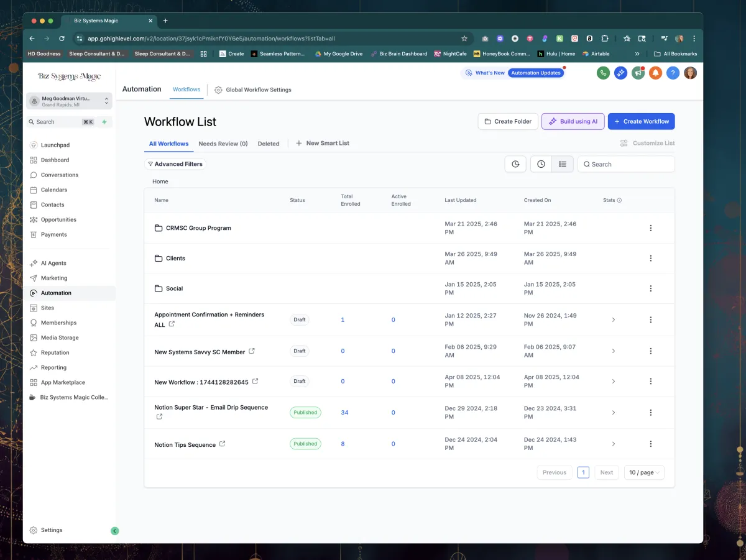Click Build using AI button

[x=573, y=121]
